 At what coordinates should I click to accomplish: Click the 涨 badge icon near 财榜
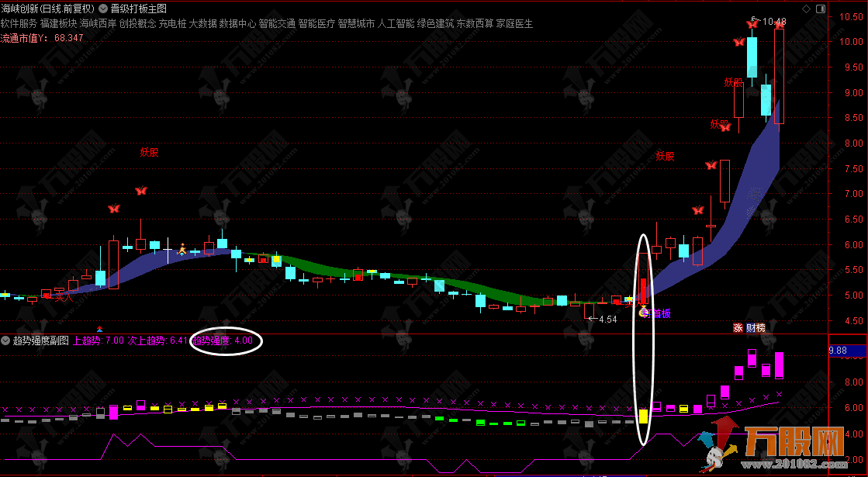tap(738, 328)
